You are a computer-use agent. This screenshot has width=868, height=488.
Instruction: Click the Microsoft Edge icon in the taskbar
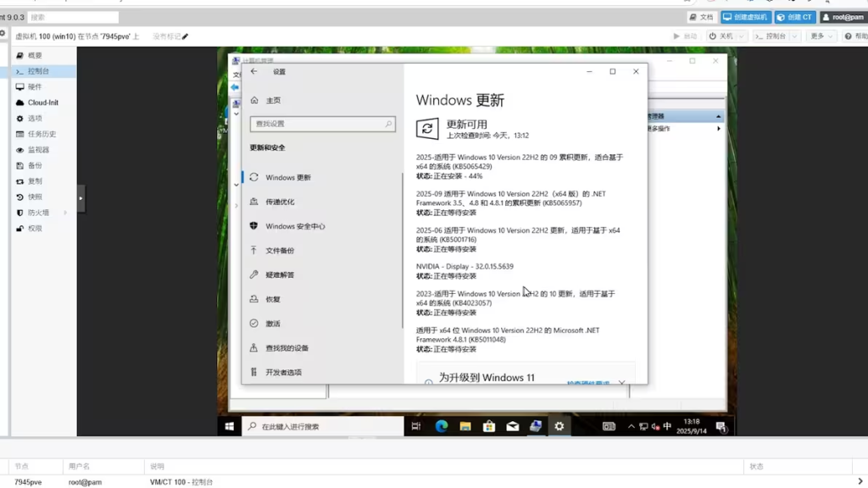(442, 426)
